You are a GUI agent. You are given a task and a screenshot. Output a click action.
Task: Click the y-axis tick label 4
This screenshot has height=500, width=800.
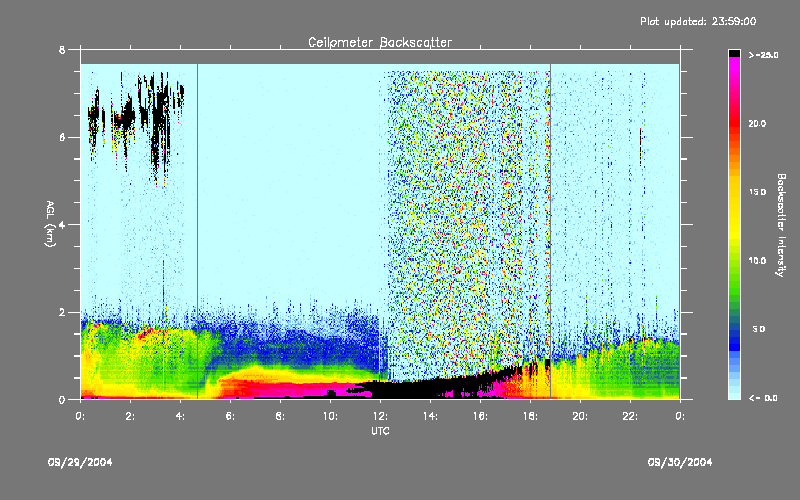click(62, 225)
